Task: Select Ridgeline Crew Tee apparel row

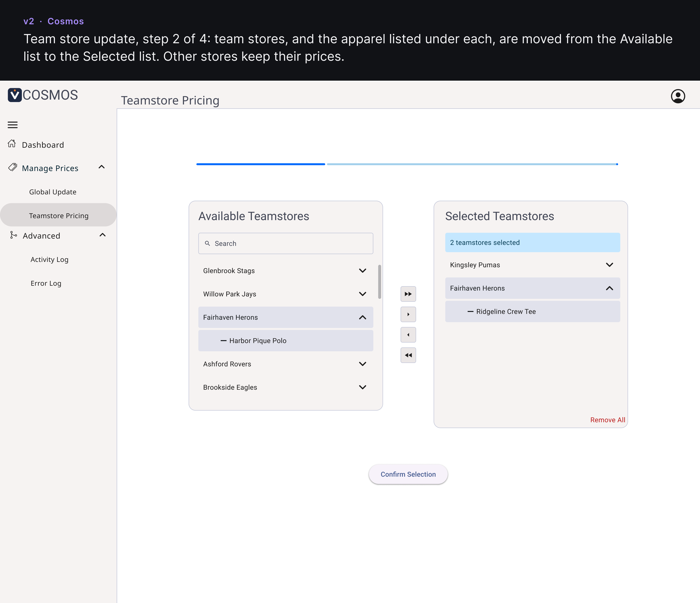Action: (x=533, y=312)
